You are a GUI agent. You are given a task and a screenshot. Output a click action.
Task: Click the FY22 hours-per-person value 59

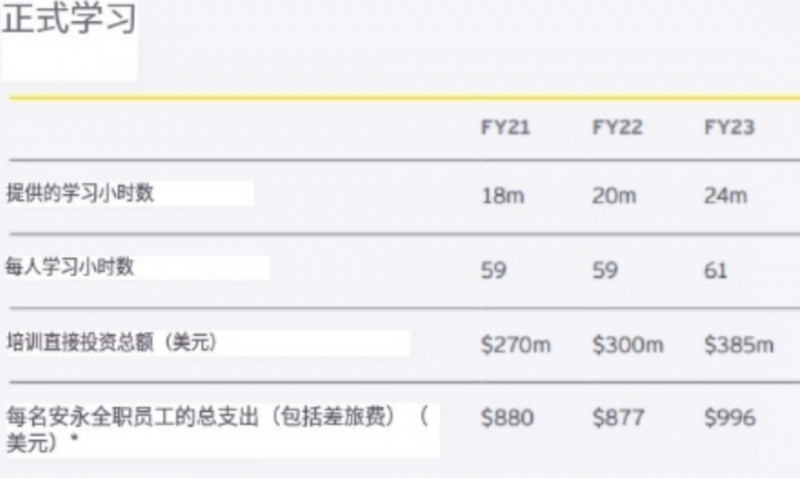(x=605, y=271)
